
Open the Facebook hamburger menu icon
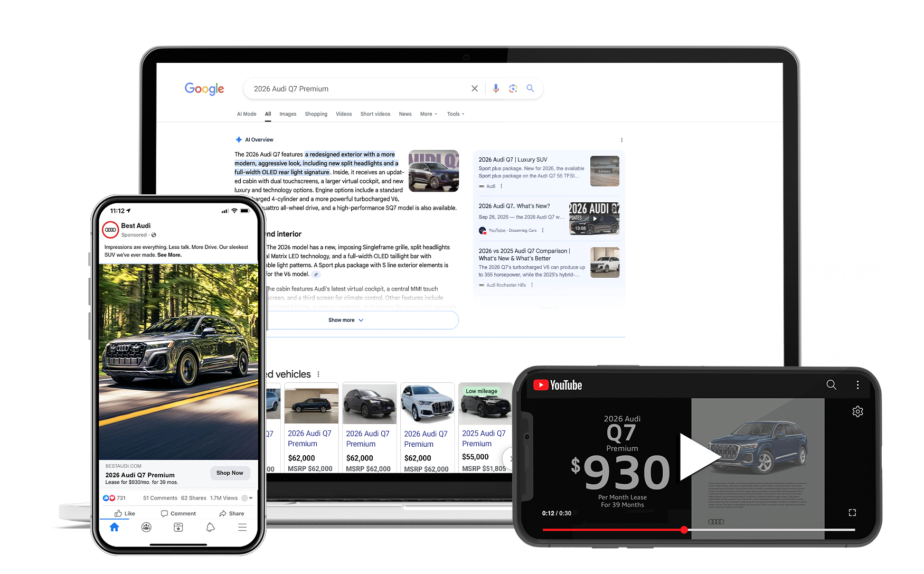point(242,527)
